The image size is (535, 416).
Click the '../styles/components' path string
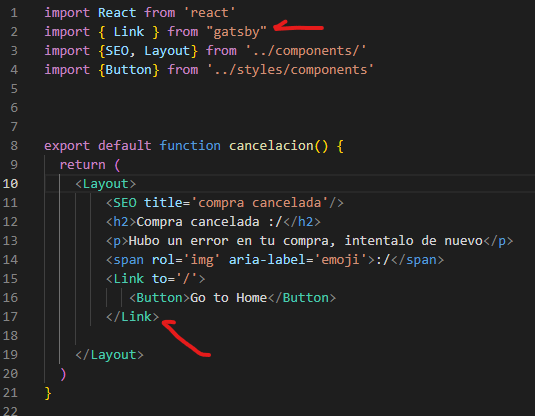pyautogui.click(x=290, y=70)
